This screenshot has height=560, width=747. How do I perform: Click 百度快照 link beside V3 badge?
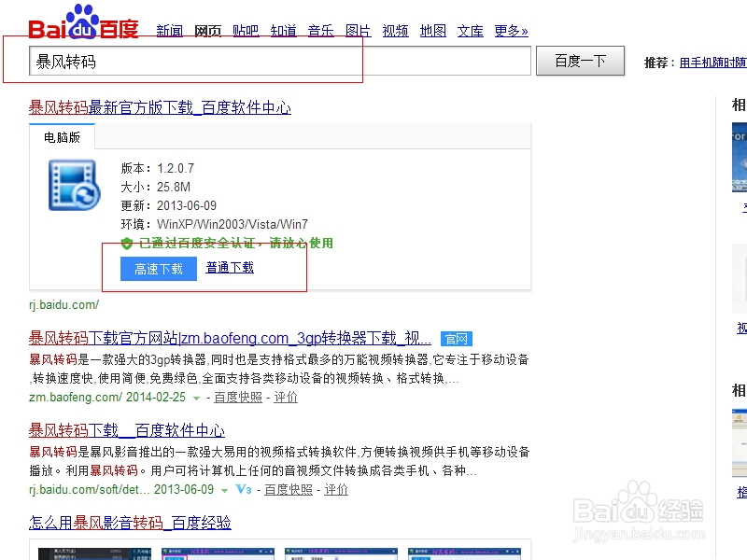coord(289,489)
